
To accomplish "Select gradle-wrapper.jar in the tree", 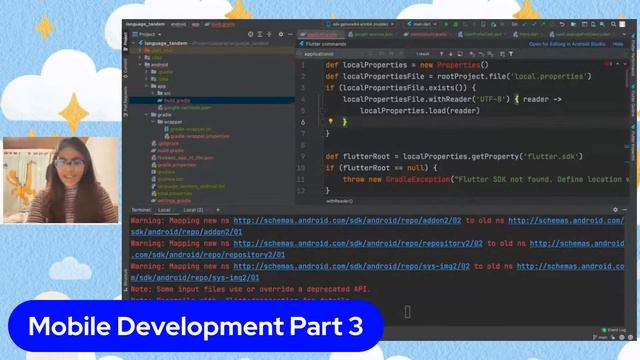I will pyautogui.click(x=191, y=129).
